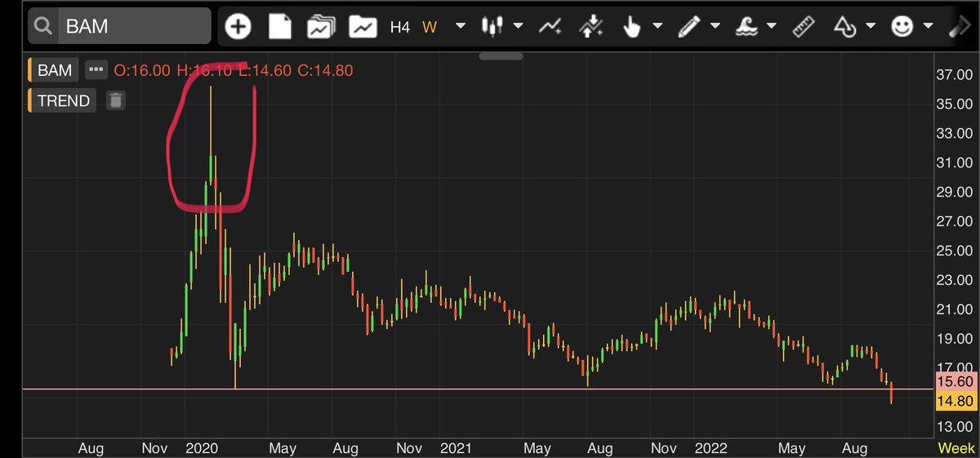Open saved chart layouts folder
The height and width of the screenshot is (458, 980).
tap(321, 27)
